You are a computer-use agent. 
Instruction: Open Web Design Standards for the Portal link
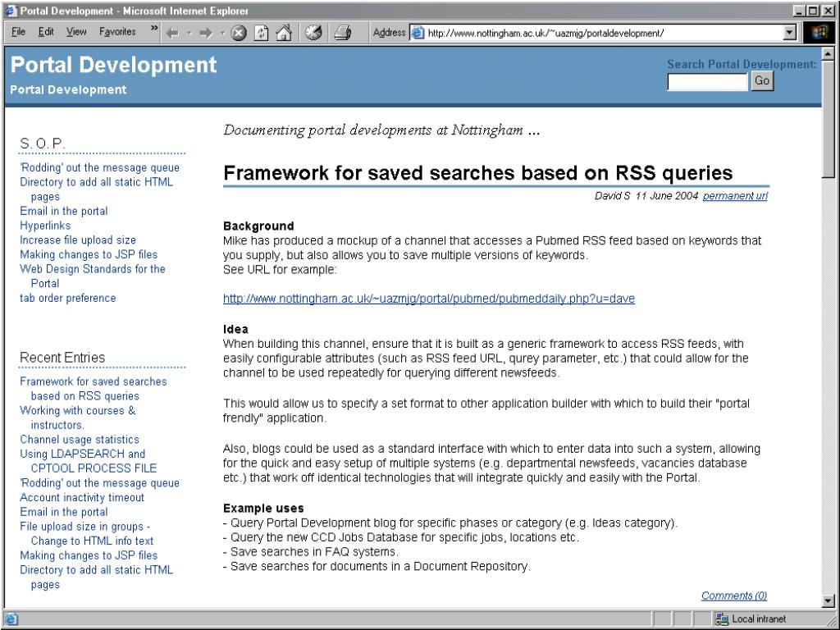point(92,276)
